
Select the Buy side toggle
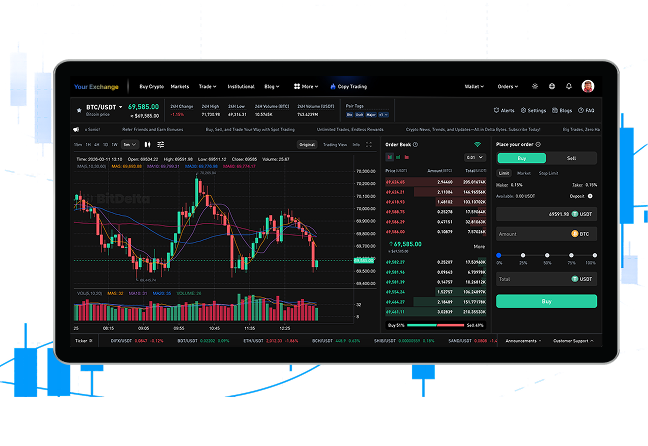(x=521, y=158)
